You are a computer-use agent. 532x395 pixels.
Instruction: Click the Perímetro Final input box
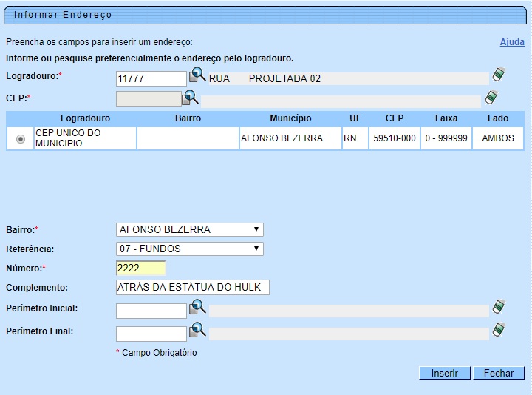pos(151,334)
